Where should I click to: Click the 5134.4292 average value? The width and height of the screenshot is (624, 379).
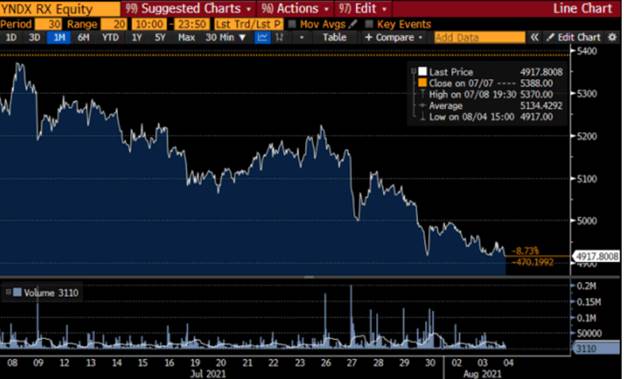[541, 105]
